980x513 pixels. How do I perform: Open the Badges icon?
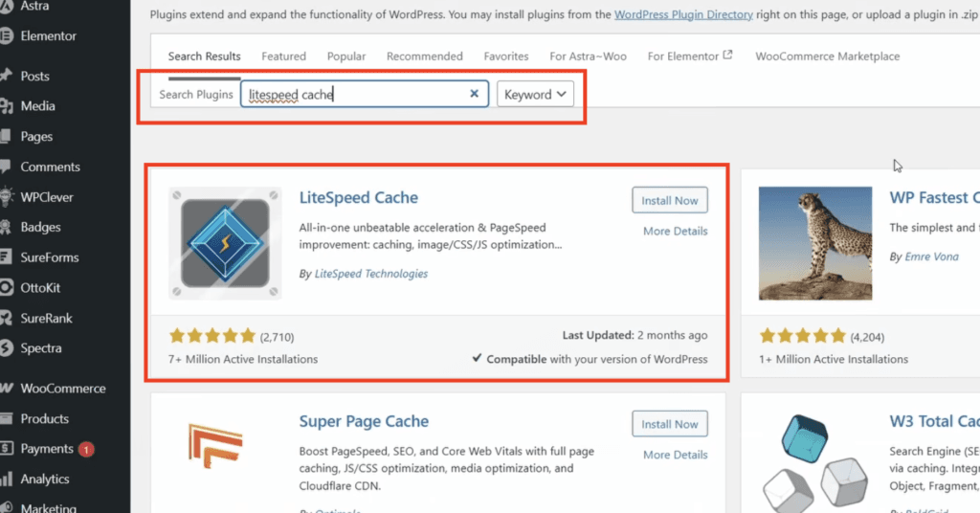click(6, 227)
